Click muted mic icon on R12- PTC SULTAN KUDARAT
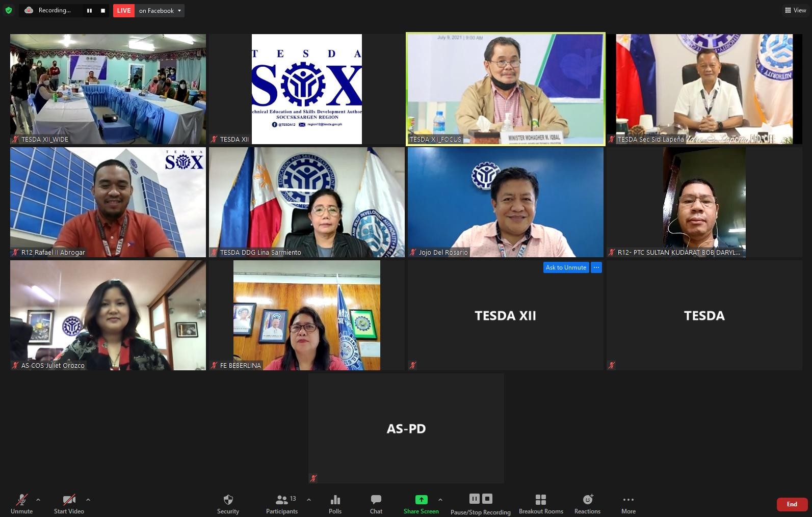This screenshot has height=517, width=812. click(x=612, y=252)
